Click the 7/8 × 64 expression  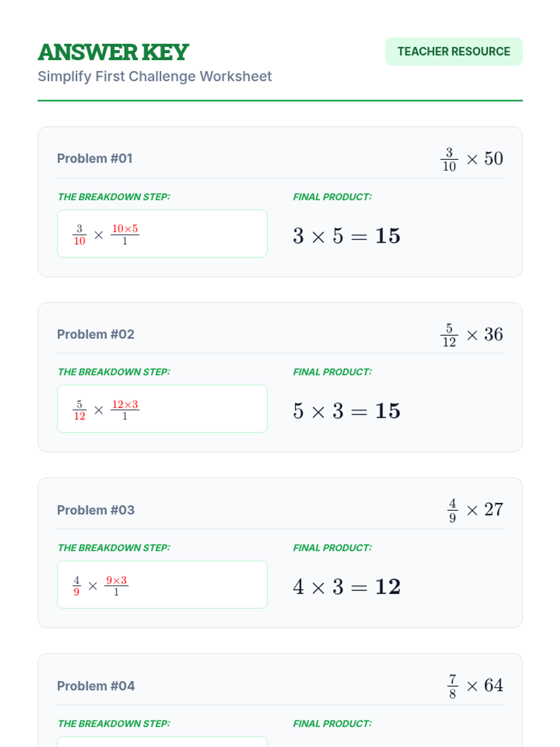click(475, 686)
